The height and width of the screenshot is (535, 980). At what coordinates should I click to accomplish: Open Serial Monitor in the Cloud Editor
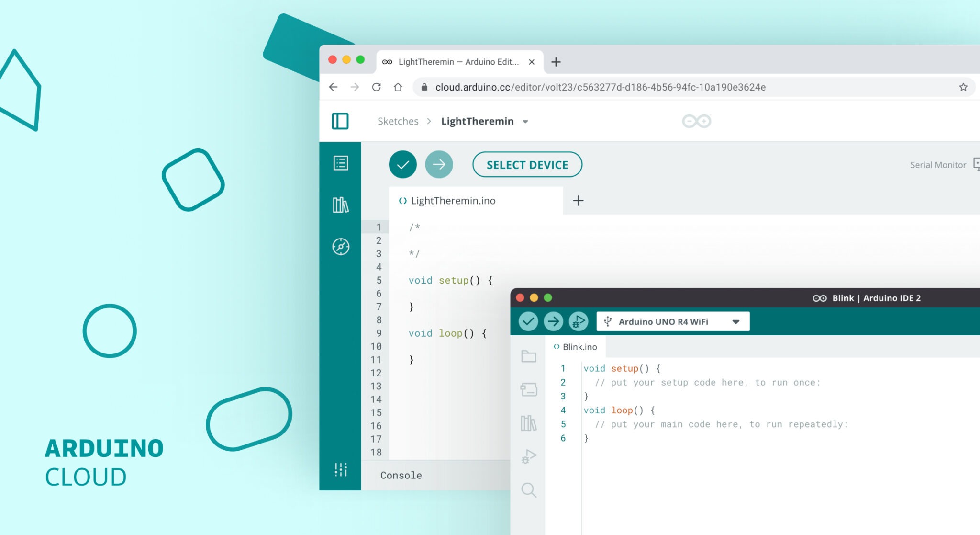point(937,164)
